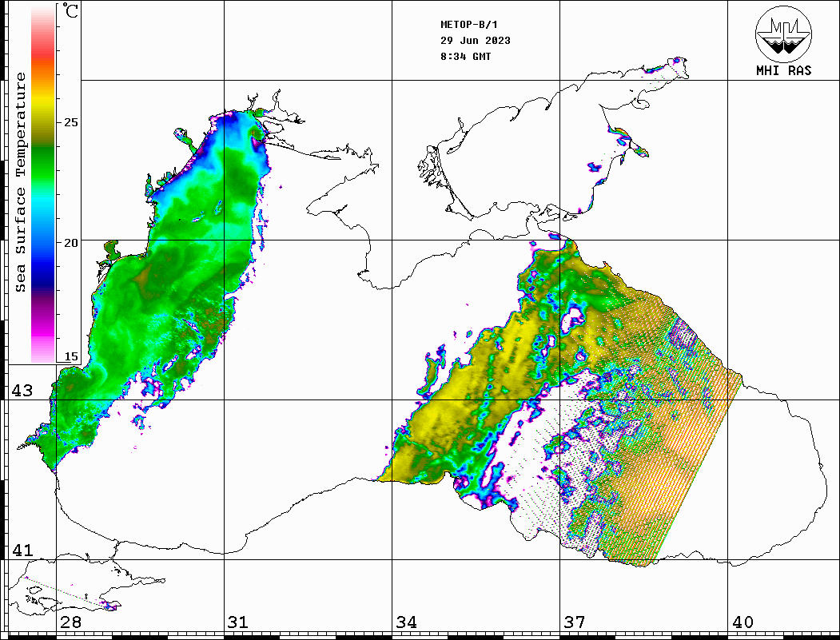The image size is (840, 640).
Task: Click the 'MHI RAS' caption text
Action: [x=784, y=70]
